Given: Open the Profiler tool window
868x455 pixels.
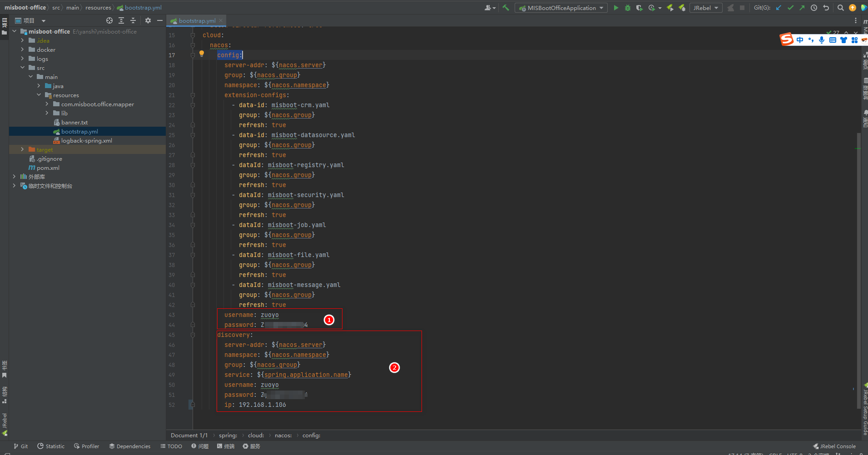Looking at the screenshot, I should pyautogui.click(x=86, y=446).
